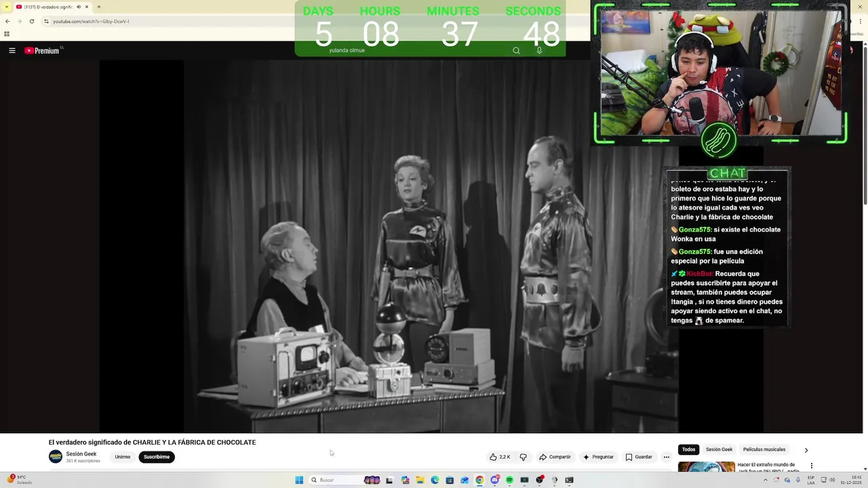Go back with browser back arrow
Screen dimensions: 868x488
click(7, 21)
